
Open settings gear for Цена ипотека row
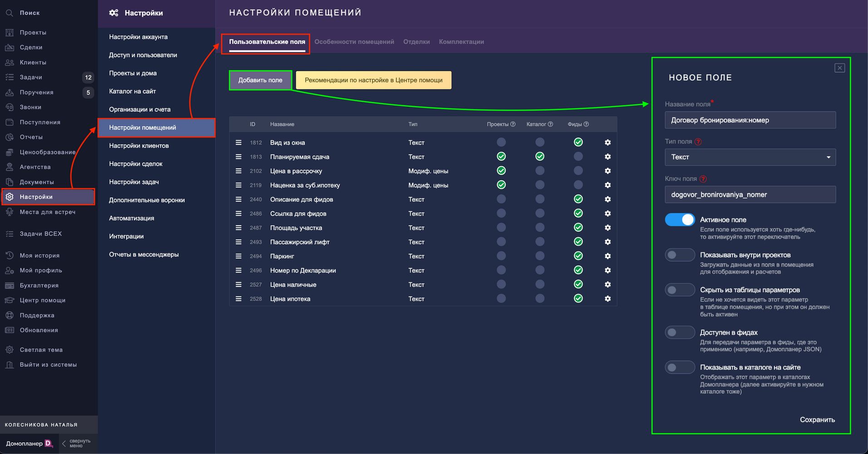click(608, 299)
